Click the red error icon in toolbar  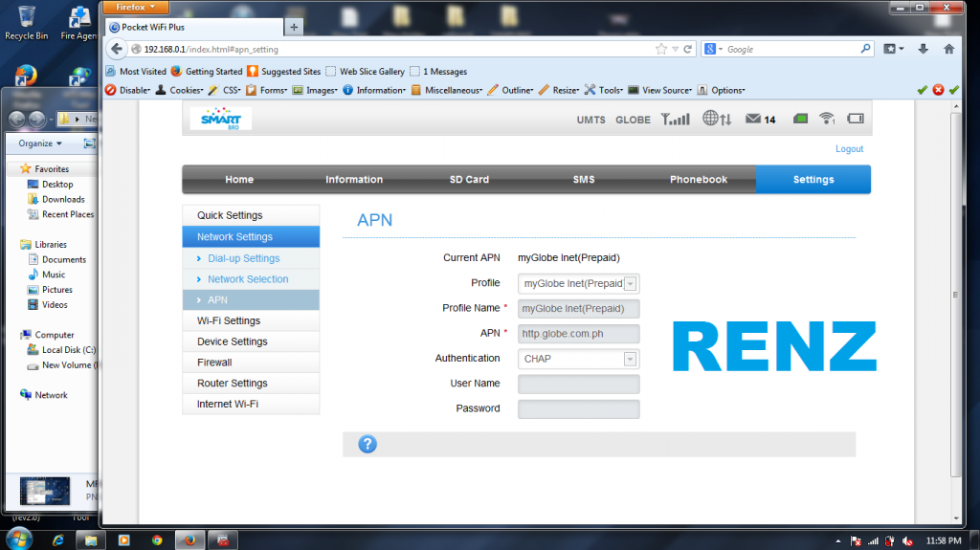[938, 90]
